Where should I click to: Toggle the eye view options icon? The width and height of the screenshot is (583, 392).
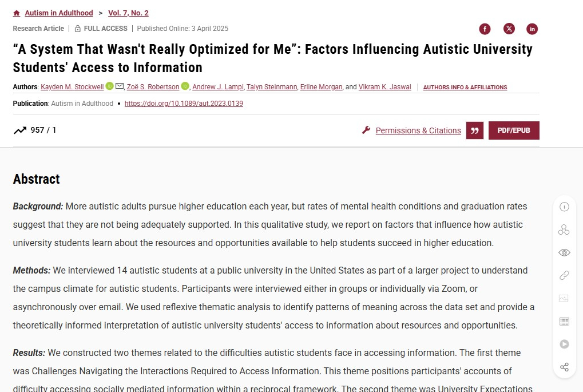(x=564, y=253)
